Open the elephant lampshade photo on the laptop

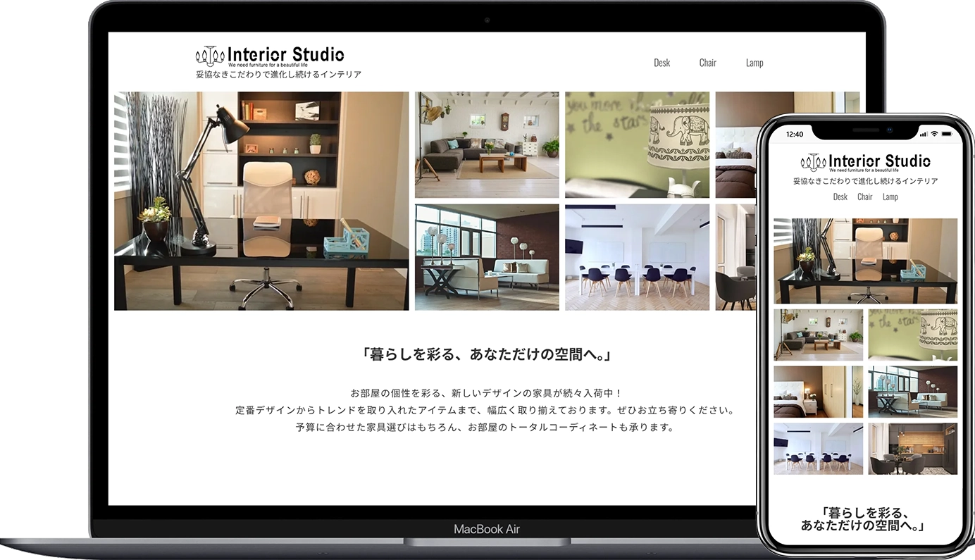[x=637, y=144]
